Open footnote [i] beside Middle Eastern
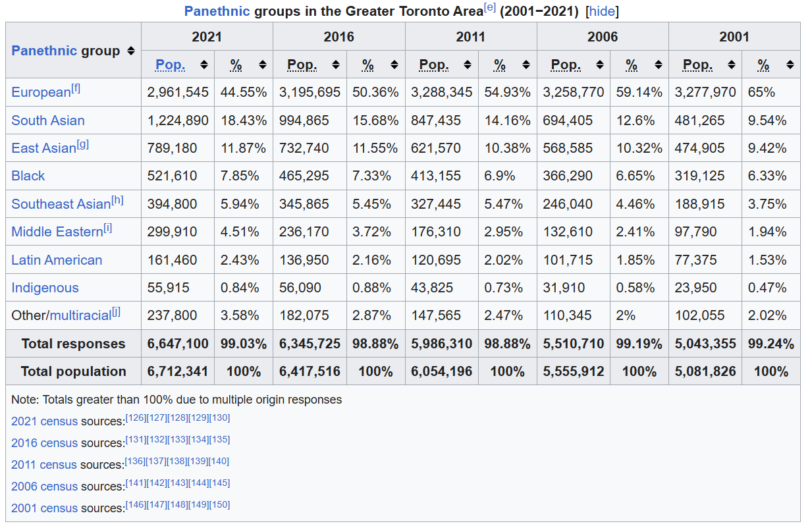Viewport: 812px width, 532px height. [108, 228]
